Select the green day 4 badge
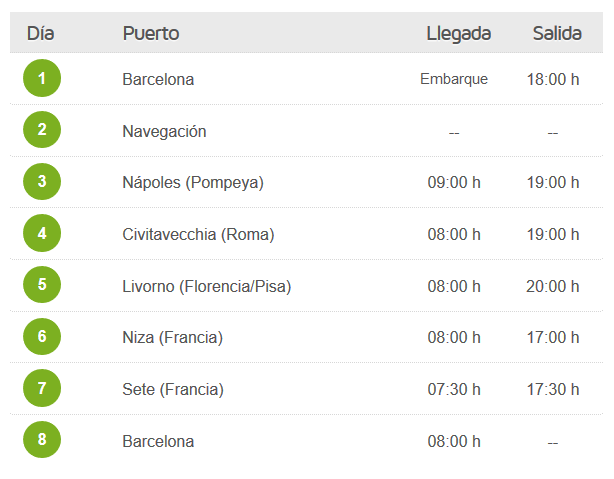Screen dimensions: 614x479 point(42,233)
